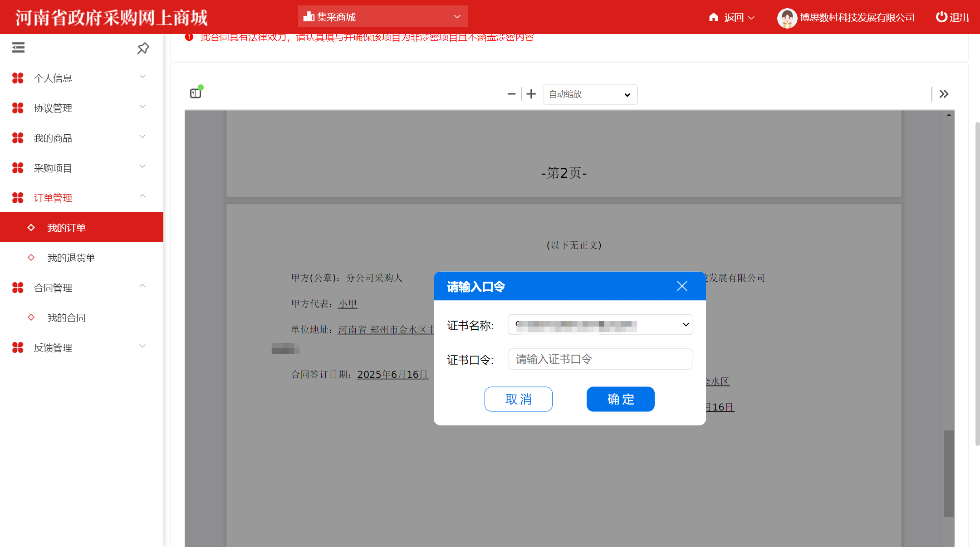Click the diamond icon next to 我的合同

click(x=31, y=317)
